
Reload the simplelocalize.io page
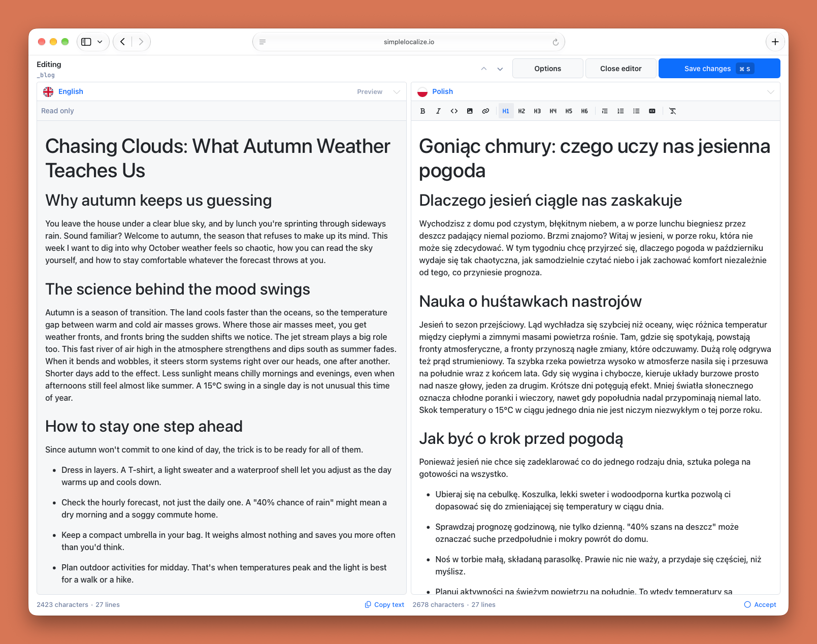point(555,42)
